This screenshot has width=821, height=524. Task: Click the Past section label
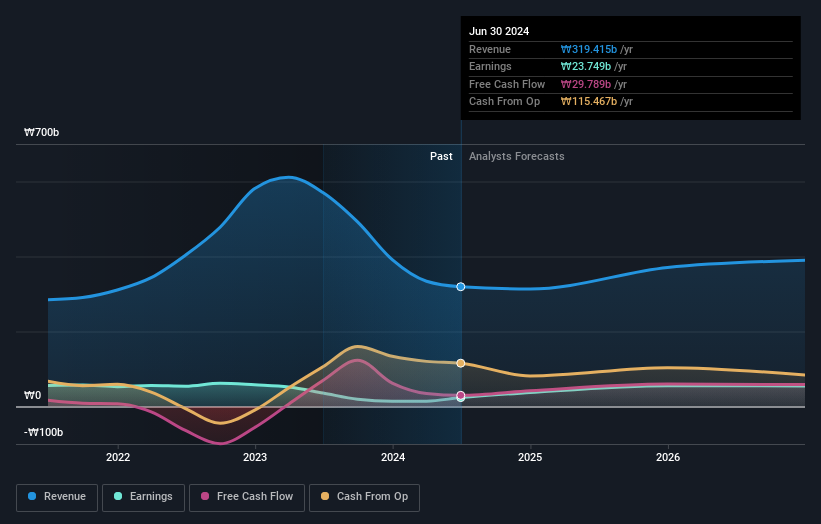coord(441,157)
